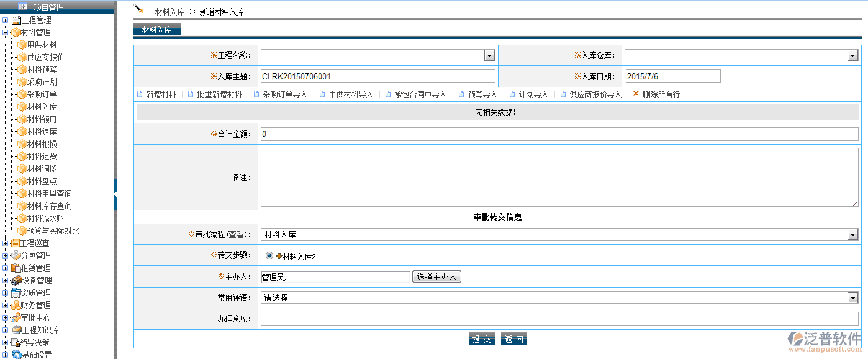Viewport: 868px width, 359px height.
Task: Click the 基础设置 gear icon
Action: tap(17, 354)
